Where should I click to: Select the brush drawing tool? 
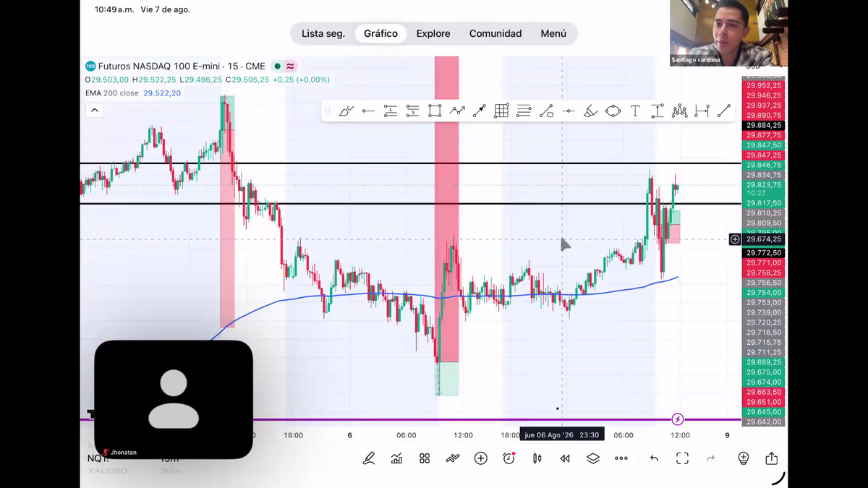(346, 111)
